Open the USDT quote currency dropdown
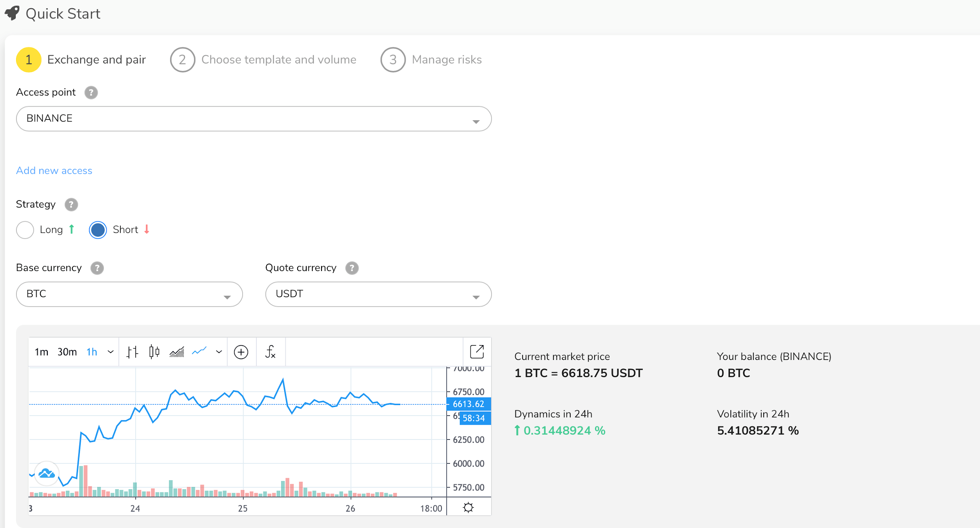Image resolution: width=980 pixels, height=528 pixels. (x=378, y=294)
